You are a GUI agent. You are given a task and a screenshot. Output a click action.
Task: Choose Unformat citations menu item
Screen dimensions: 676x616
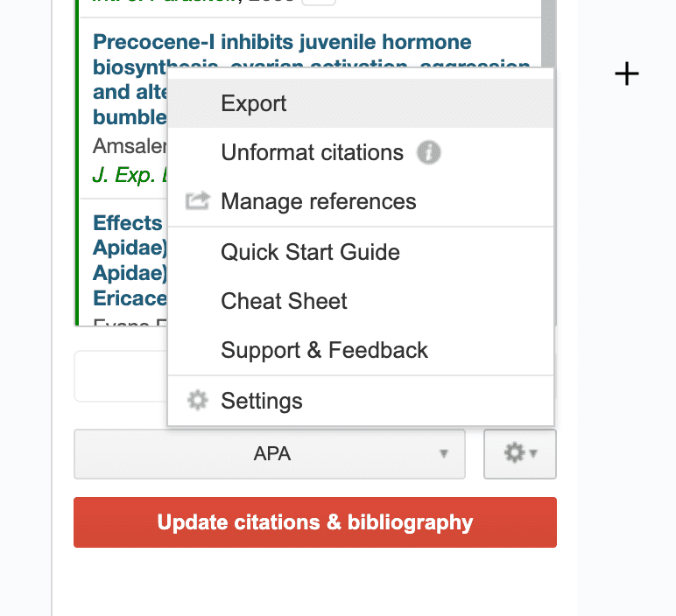[x=312, y=153]
